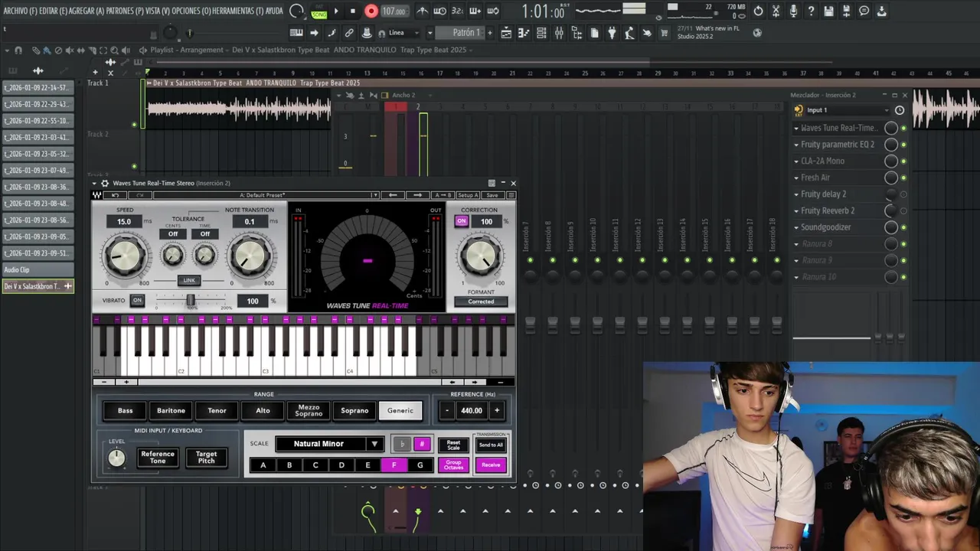Toggle the F note in the scale
Screen dimensions: 980x551
click(394, 465)
